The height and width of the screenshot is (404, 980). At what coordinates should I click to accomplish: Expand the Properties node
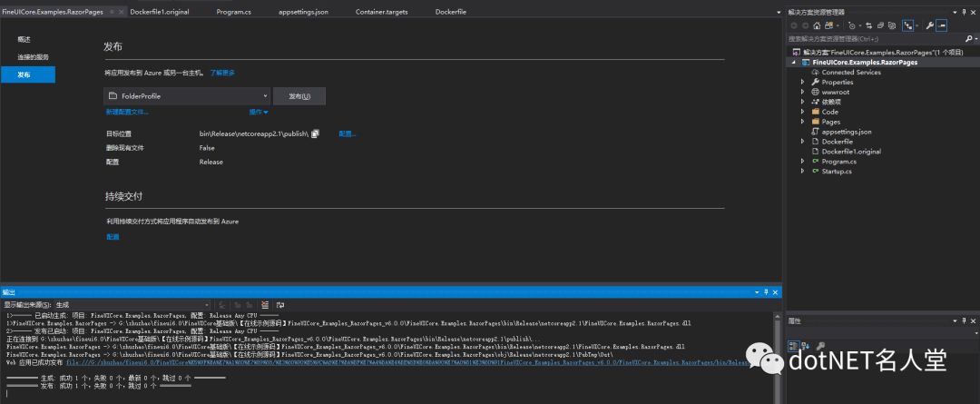[803, 82]
